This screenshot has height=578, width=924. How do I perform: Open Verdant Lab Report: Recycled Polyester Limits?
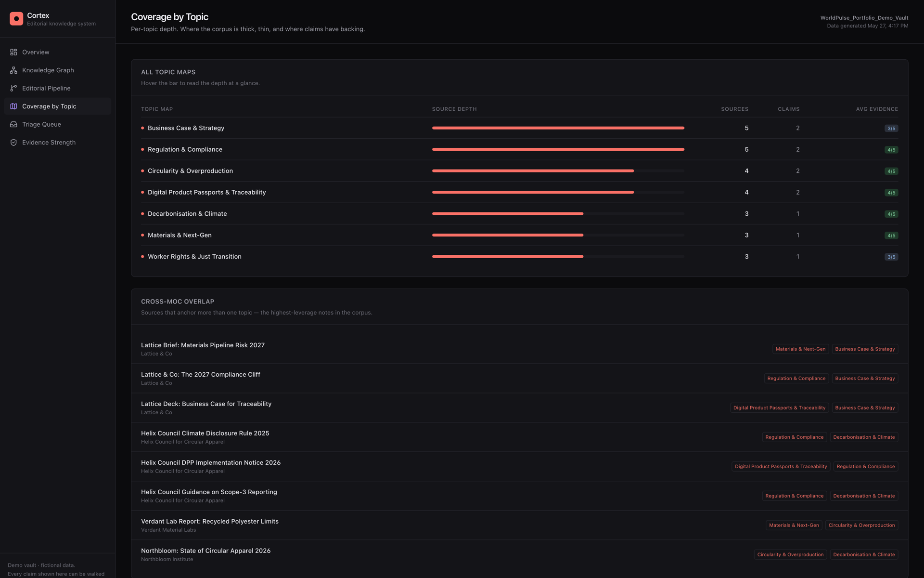[x=210, y=522]
